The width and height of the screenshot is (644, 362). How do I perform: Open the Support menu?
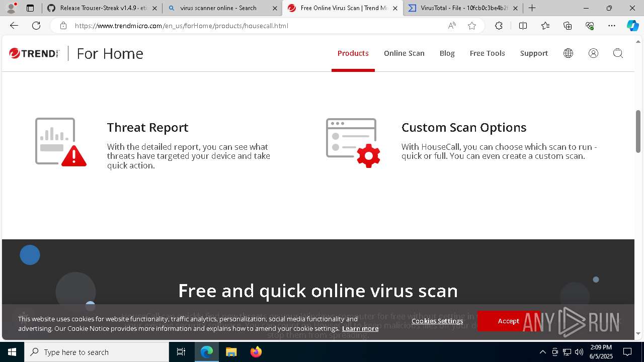click(x=534, y=53)
